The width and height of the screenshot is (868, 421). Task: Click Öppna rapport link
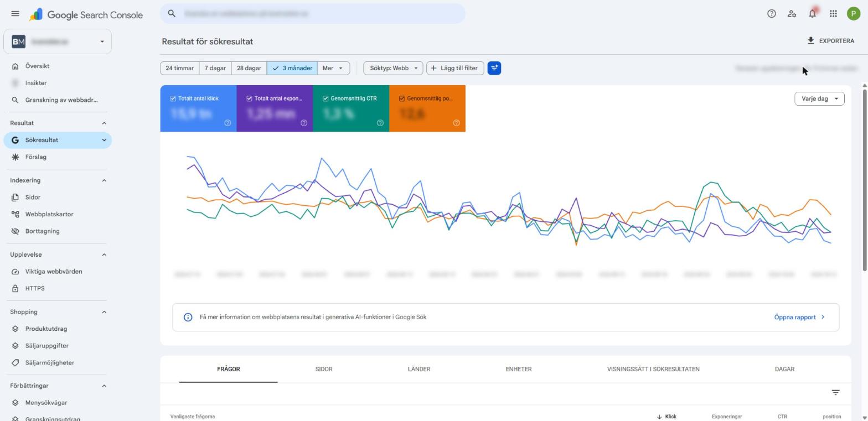pos(799,317)
